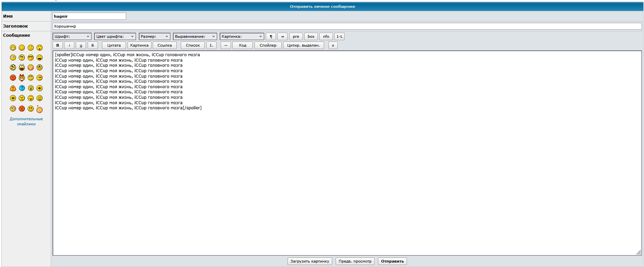This screenshot has width=644, height=267.
Task: Apply bold formatting with B button
Action: pos(58,45)
